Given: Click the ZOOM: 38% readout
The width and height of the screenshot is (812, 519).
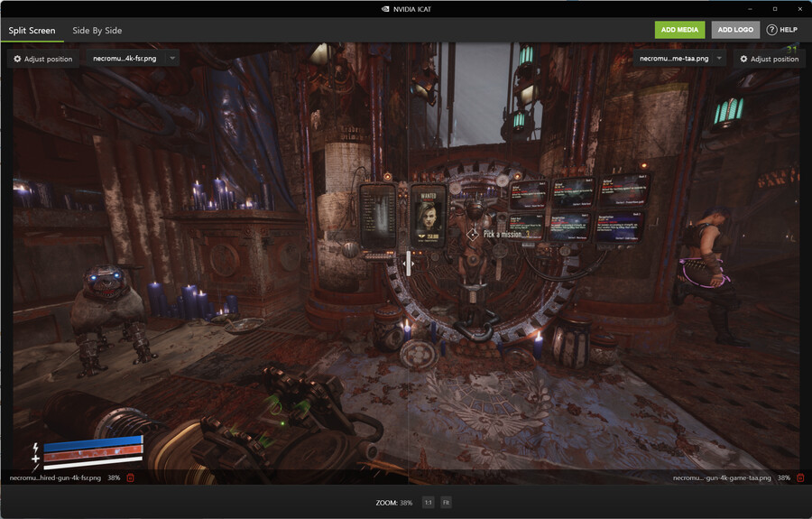Looking at the screenshot, I should pos(393,503).
